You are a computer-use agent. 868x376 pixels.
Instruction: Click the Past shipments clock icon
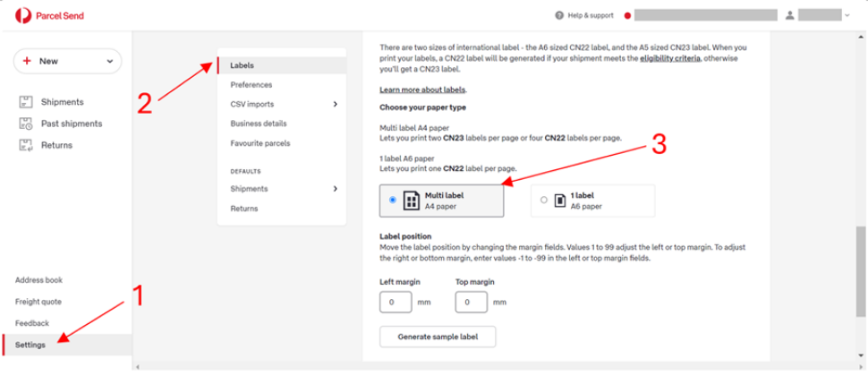click(25, 124)
